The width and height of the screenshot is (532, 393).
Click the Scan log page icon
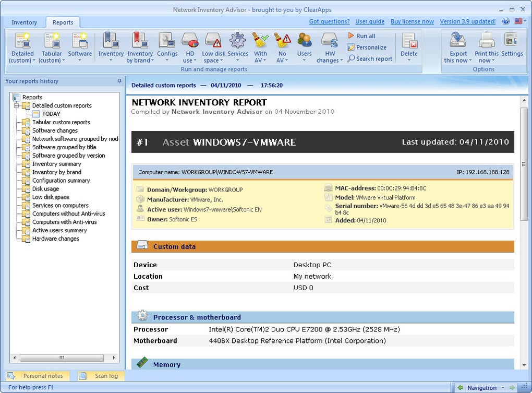pyautogui.click(x=82, y=376)
